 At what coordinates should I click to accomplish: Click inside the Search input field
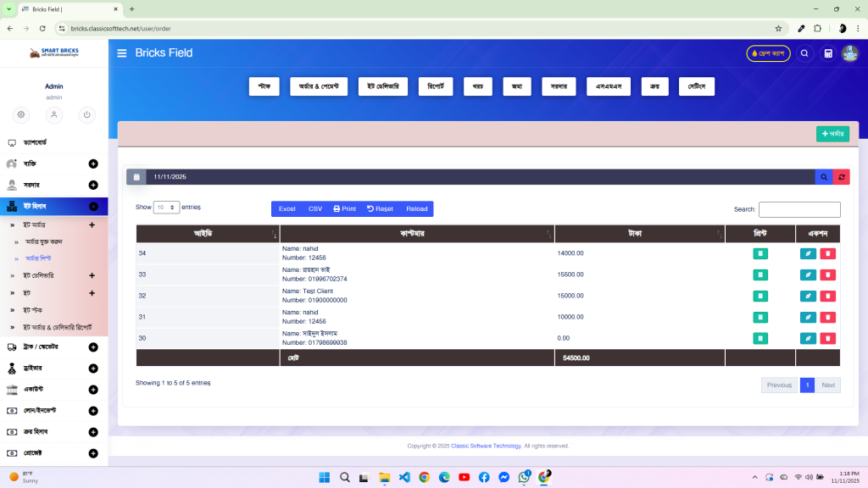click(799, 209)
